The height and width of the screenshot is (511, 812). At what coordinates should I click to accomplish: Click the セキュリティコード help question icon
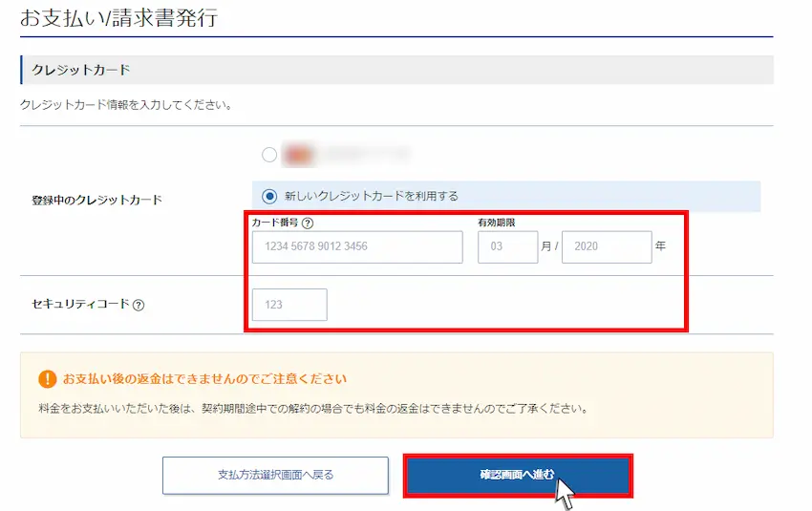tap(139, 305)
